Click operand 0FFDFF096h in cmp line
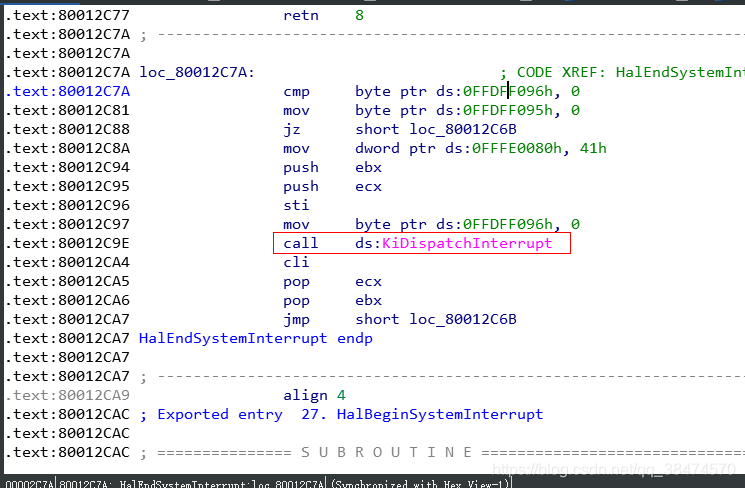The image size is (745, 488). (508, 91)
